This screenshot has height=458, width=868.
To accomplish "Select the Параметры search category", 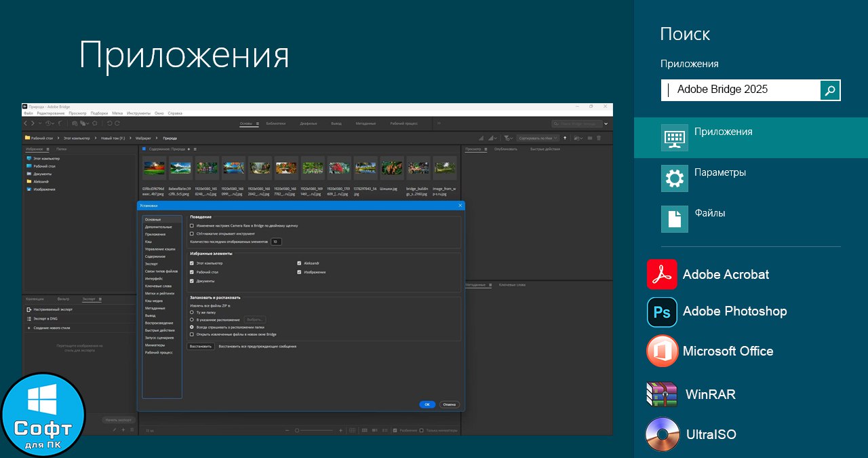I will click(751, 178).
